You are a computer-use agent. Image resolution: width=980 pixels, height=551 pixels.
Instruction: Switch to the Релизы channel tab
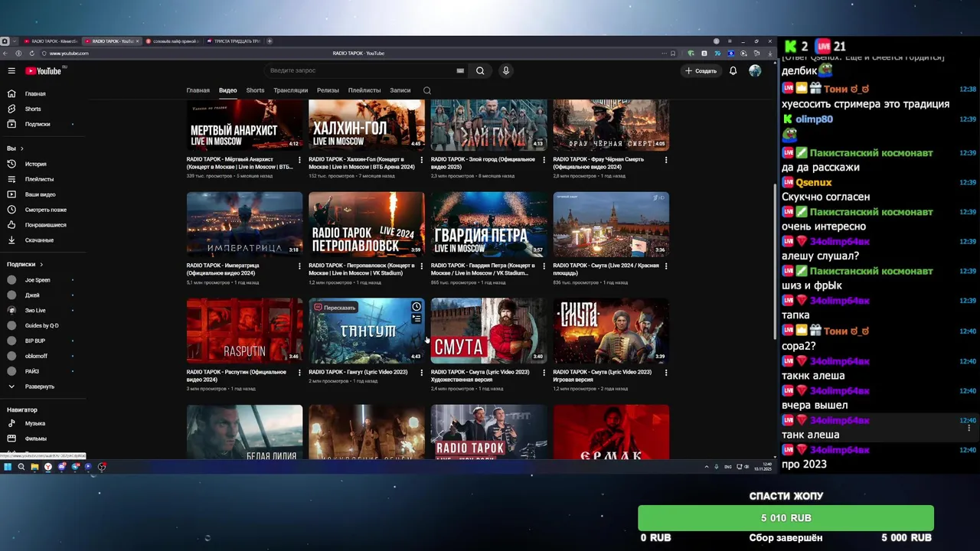(328, 90)
